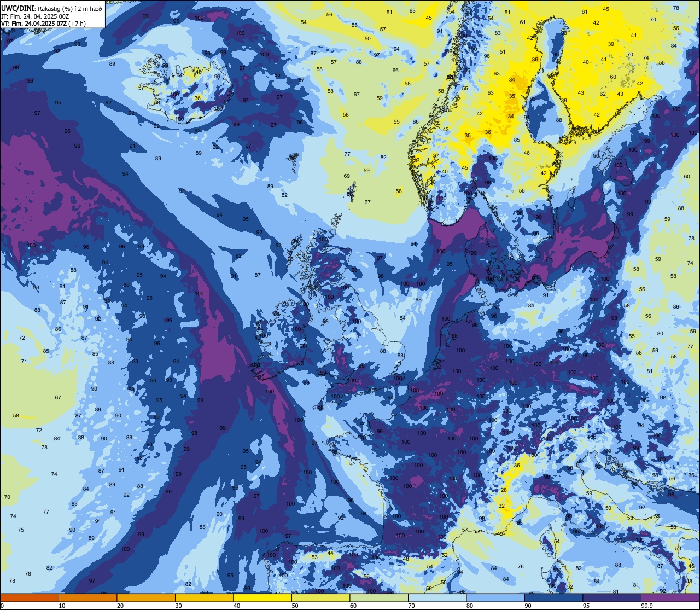
Task: Click the humidity value '75' on the map
Action: coord(21,530)
